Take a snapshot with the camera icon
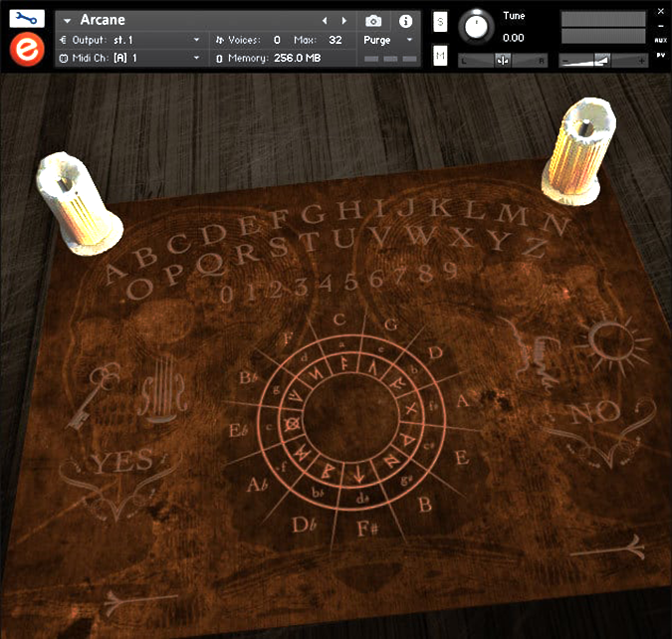Screen dimensions: 672x639 click(373, 21)
